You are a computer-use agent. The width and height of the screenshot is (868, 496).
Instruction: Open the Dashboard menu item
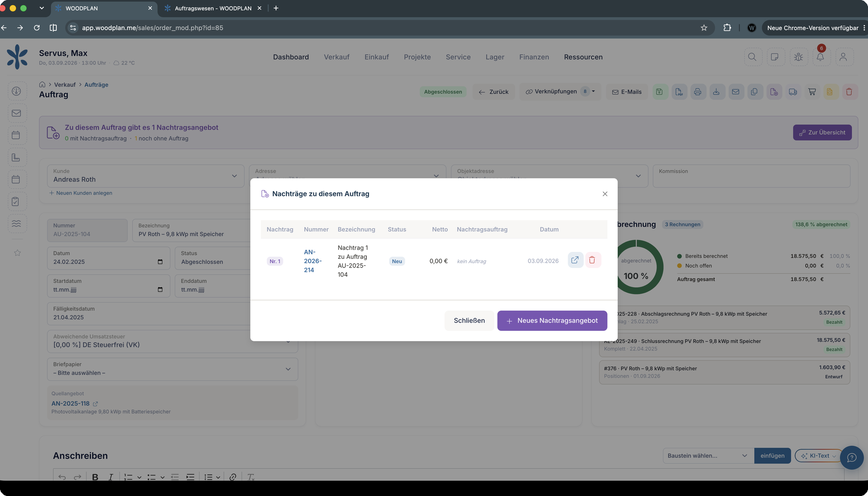[x=291, y=57]
